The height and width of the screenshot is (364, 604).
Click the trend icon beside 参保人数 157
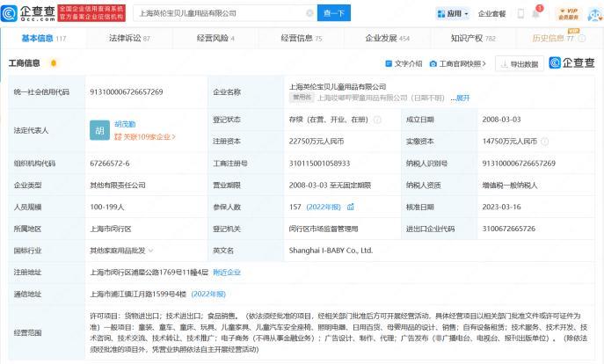pos(350,207)
